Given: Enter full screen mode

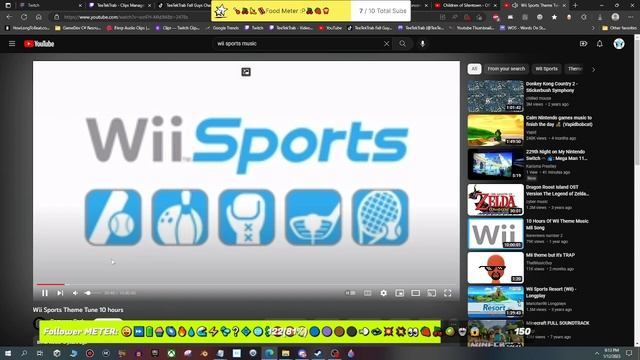Looking at the screenshot, I should pos(448,293).
